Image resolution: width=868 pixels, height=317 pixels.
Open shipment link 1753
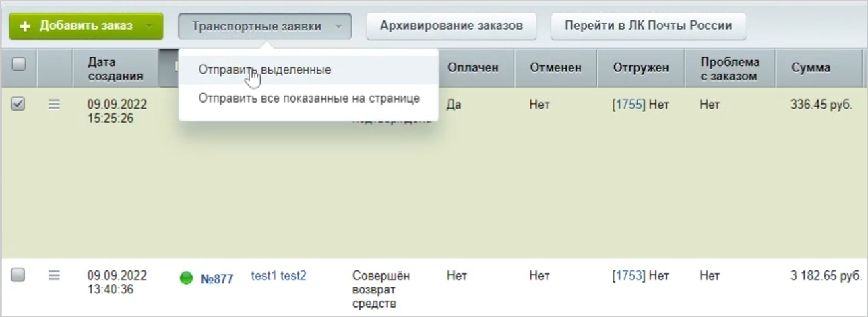point(629,275)
